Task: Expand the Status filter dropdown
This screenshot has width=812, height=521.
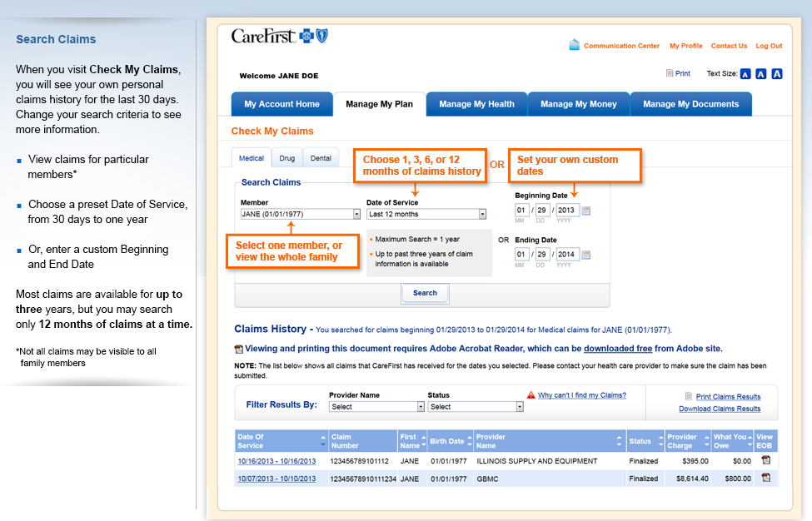Action: tap(476, 407)
